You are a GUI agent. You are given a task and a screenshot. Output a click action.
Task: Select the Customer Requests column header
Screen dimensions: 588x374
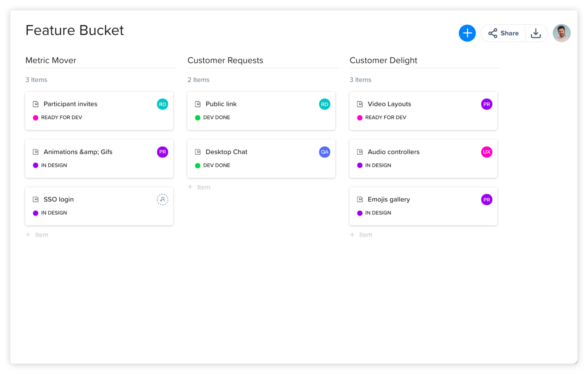coord(225,61)
